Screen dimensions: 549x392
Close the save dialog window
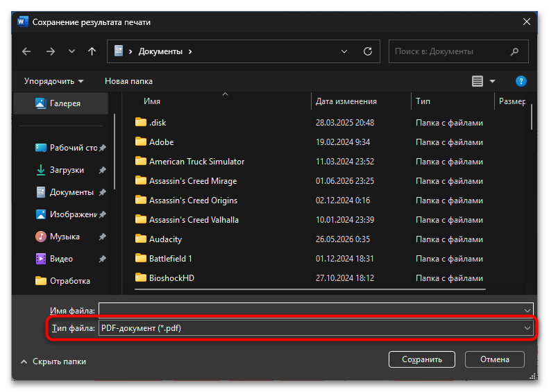click(x=527, y=22)
